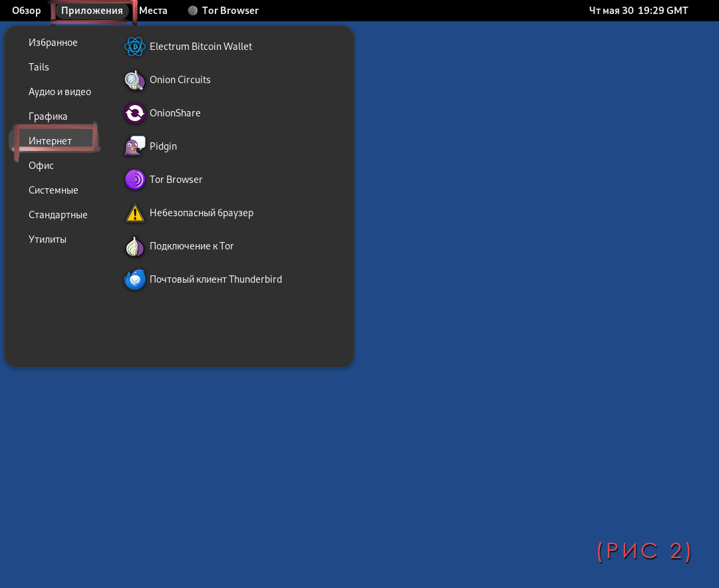Open the Onion Circuits icon

(135, 80)
